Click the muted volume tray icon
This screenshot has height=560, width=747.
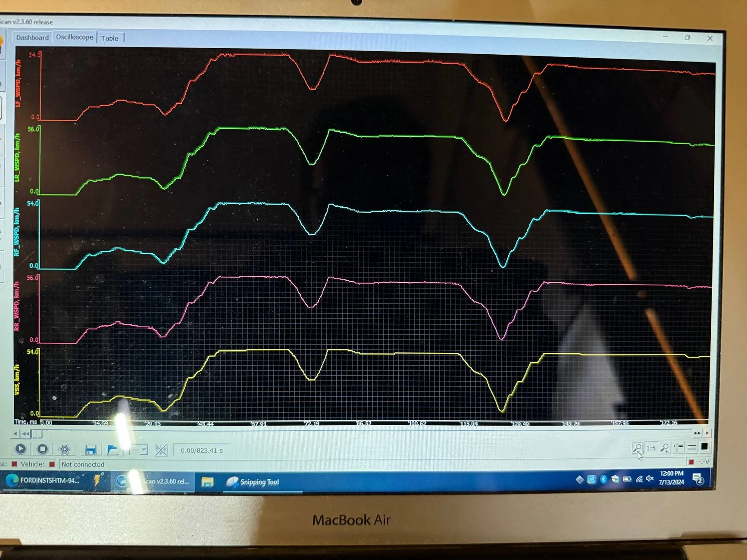point(650,479)
